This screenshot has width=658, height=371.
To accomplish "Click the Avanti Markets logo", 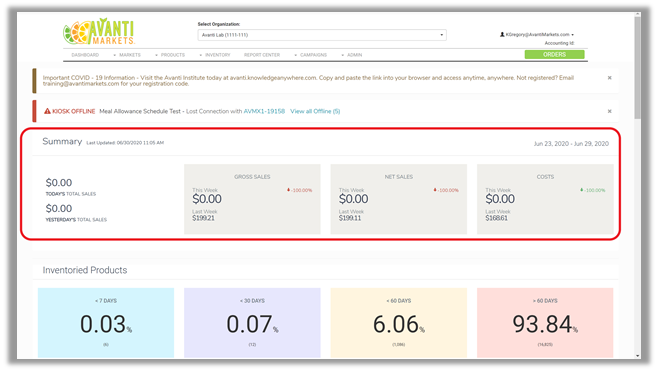I will tap(99, 31).
